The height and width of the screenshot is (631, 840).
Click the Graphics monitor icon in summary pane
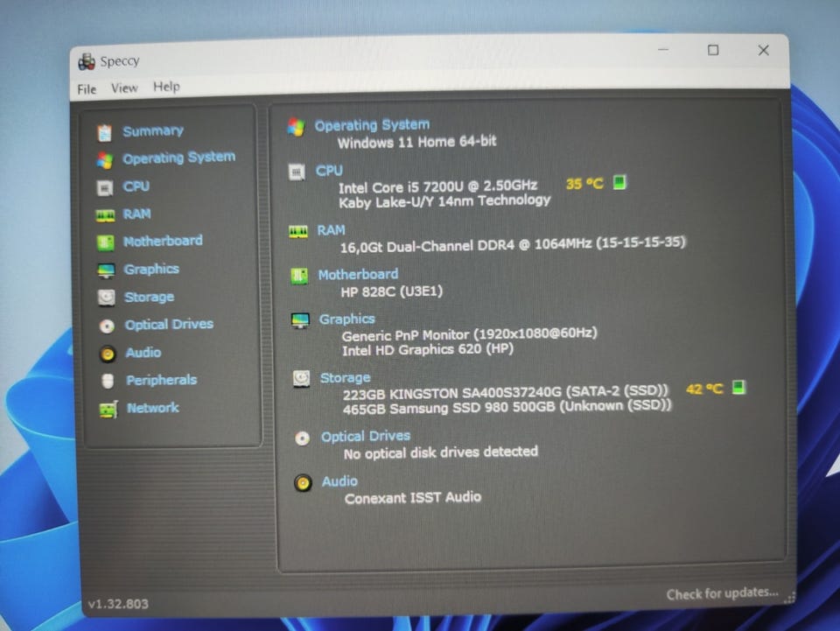pyautogui.click(x=300, y=321)
